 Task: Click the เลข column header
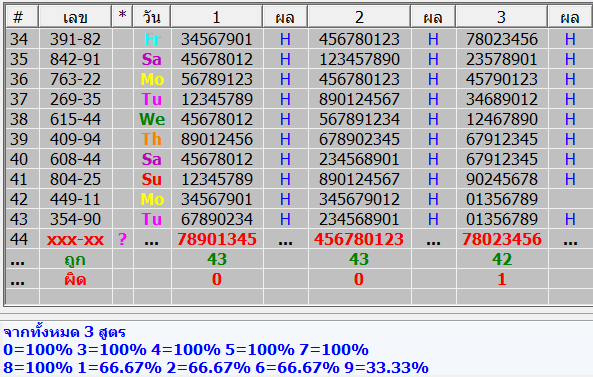click(75, 17)
